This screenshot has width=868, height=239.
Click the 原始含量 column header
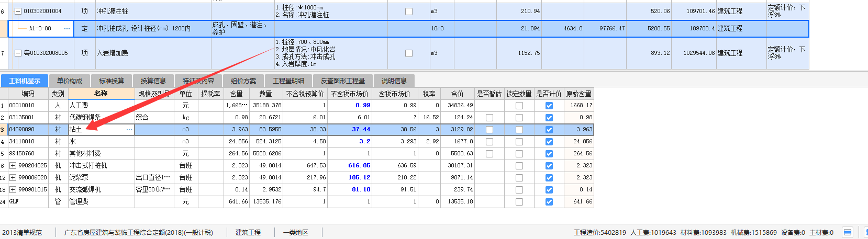click(x=579, y=94)
